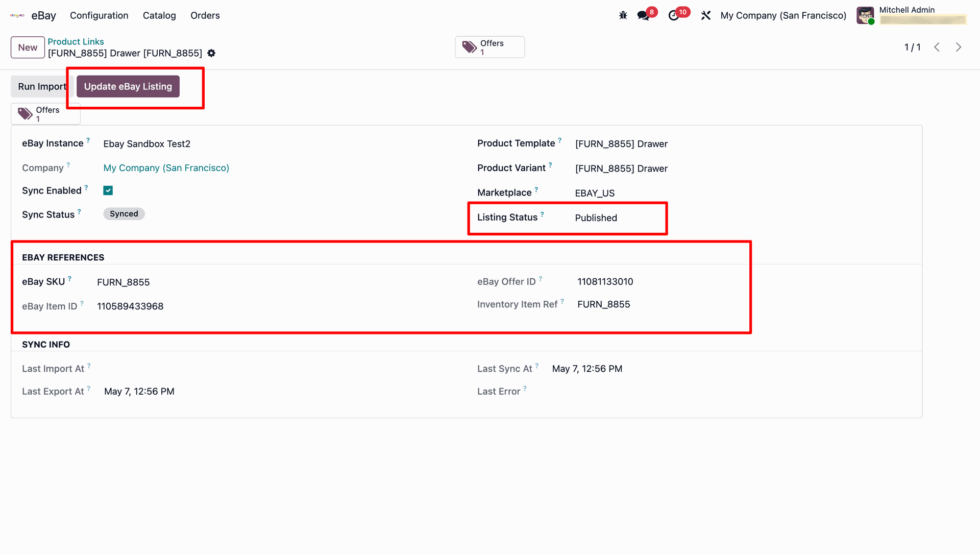Click eBay Offer ID 11081133010
Image resolution: width=980 pixels, height=555 pixels.
click(605, 282)
